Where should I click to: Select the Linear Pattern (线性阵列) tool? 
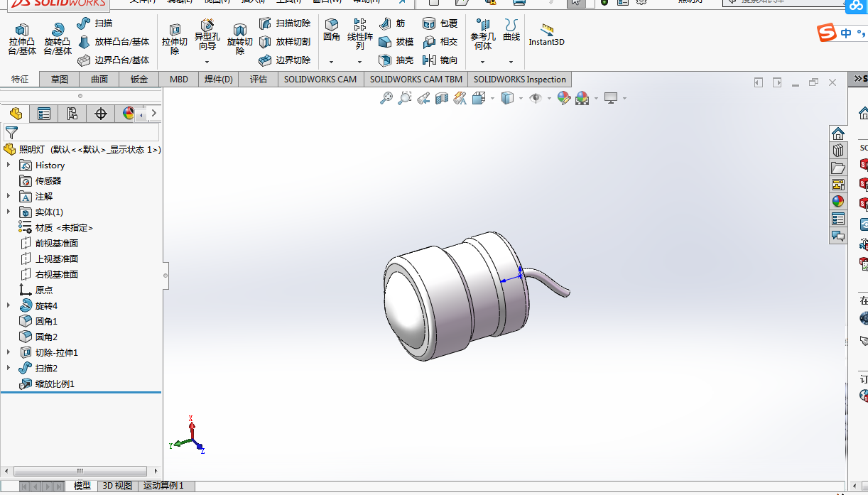(360, 34)
